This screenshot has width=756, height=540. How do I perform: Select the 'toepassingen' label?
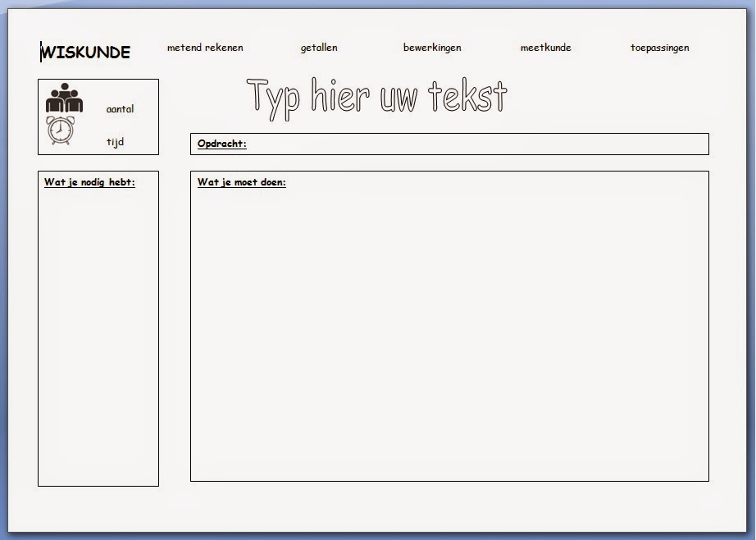[659, 48]
